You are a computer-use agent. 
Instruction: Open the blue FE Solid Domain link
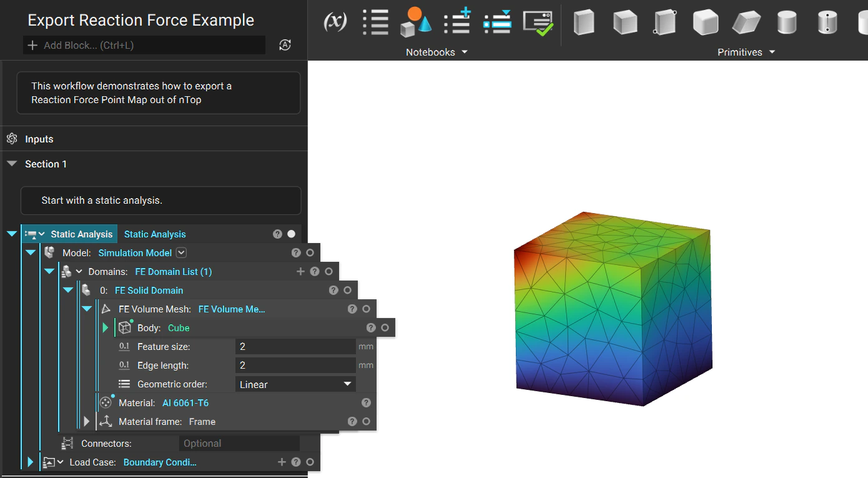(149, 290)
